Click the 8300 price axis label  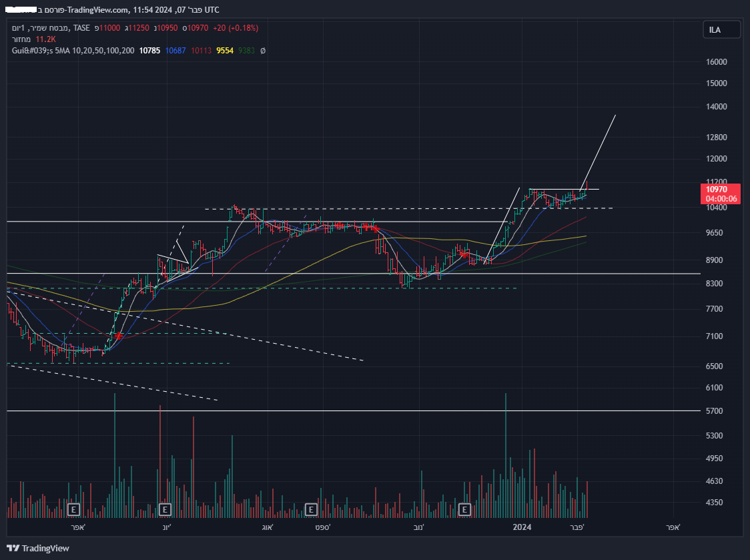(x=715, y=284)
